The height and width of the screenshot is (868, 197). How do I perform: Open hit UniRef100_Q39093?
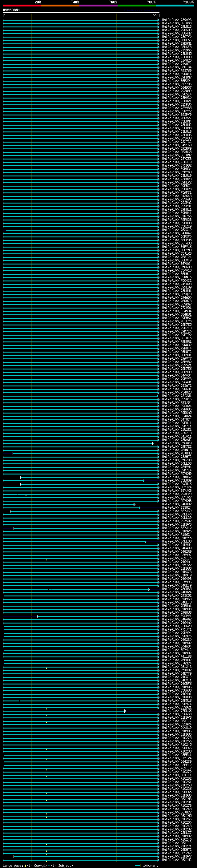pyautogui.click(x=177, y=20)
